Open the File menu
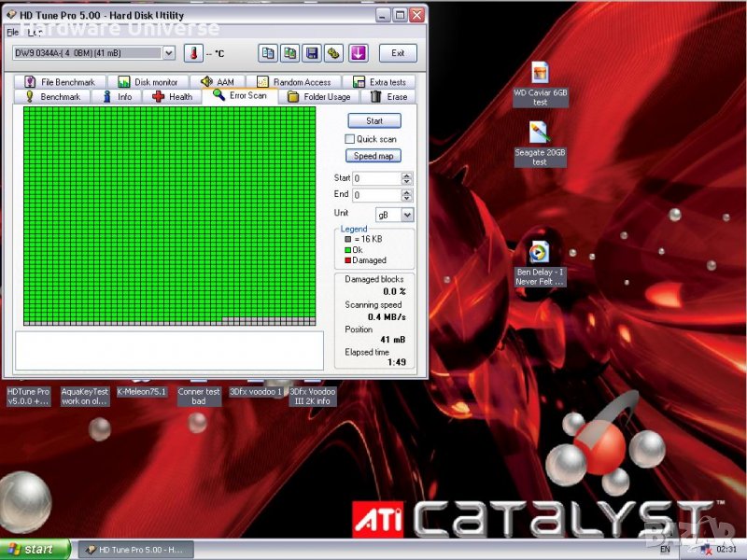 [12, 32]
